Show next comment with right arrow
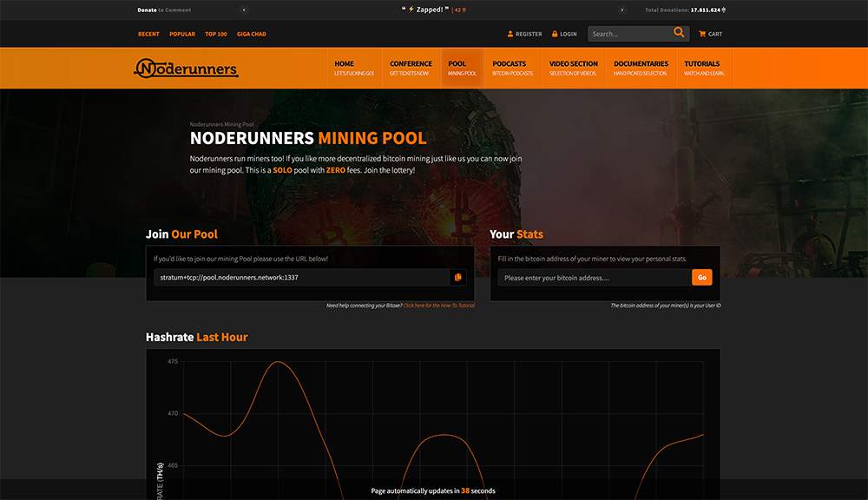The height and width of the screenshot is (500, 868). pyautogui.click(x=621, y=10)
